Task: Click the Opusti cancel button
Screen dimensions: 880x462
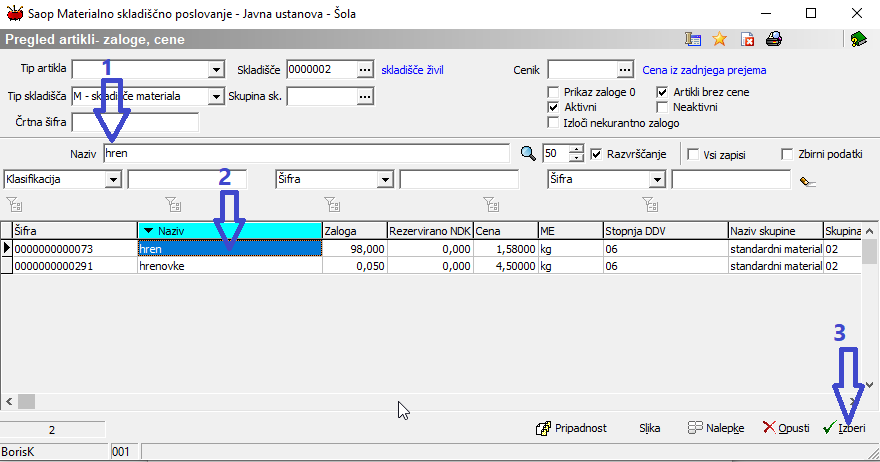Action: point(786,428)
